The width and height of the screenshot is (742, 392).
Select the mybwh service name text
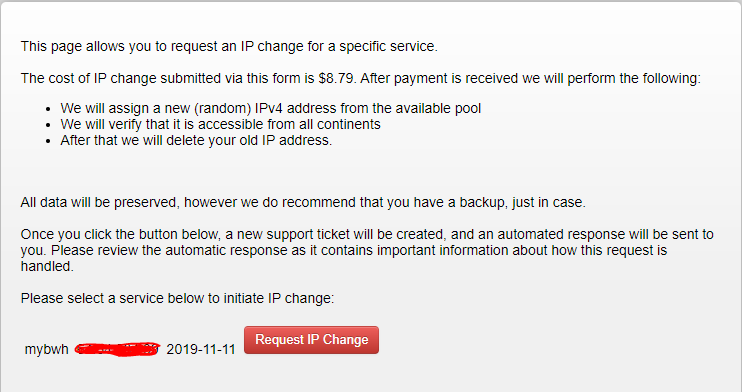tap(46, 349)
